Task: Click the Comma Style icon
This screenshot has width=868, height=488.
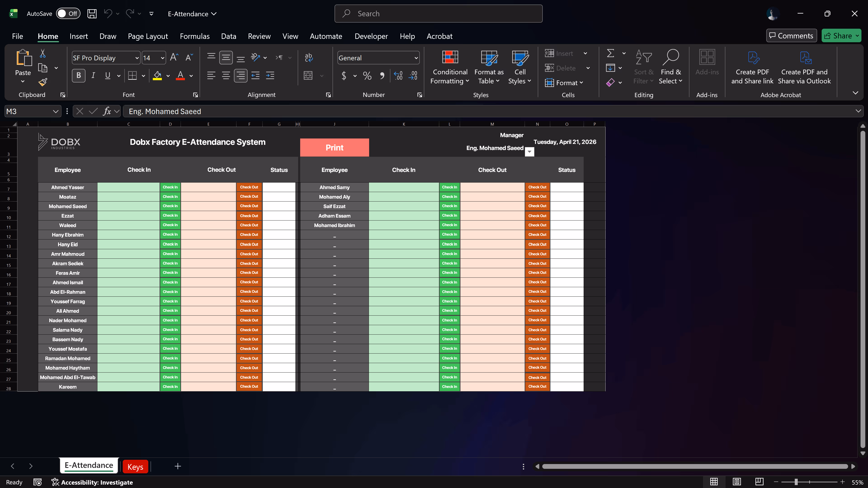Action: coord(382,75)
